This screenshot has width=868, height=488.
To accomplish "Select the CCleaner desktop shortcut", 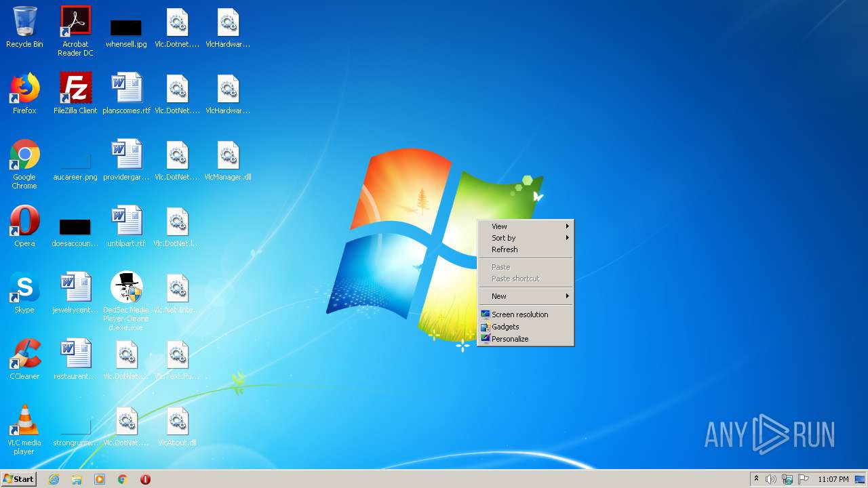I will [x=24, y=359].
